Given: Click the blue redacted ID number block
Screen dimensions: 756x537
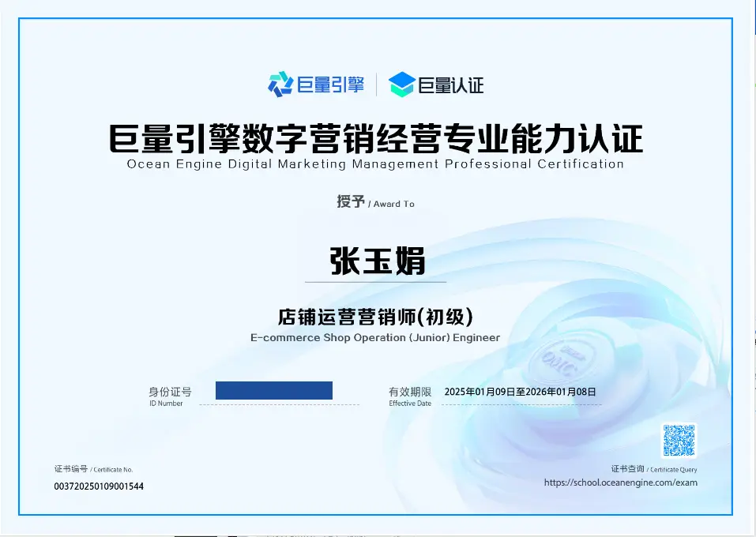Looking at the screenshot, I should [x=273, y=390].
